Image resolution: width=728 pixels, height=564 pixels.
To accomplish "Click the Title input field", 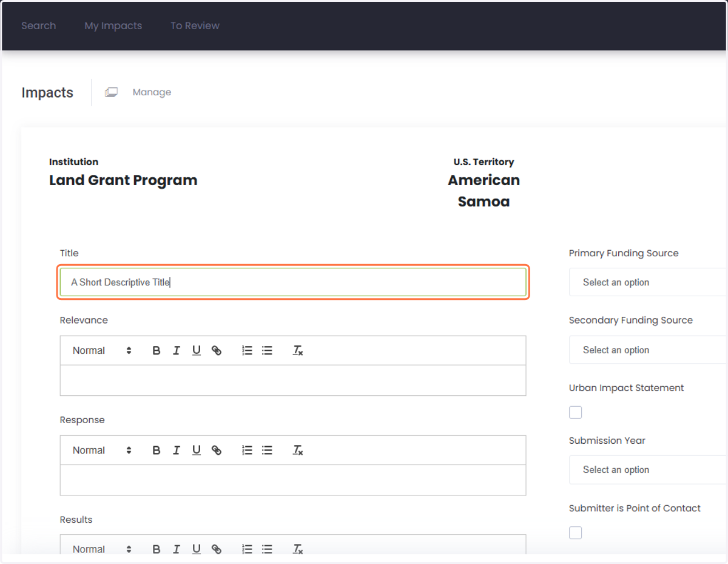I will pyautogui.click(x=293, y=282).
